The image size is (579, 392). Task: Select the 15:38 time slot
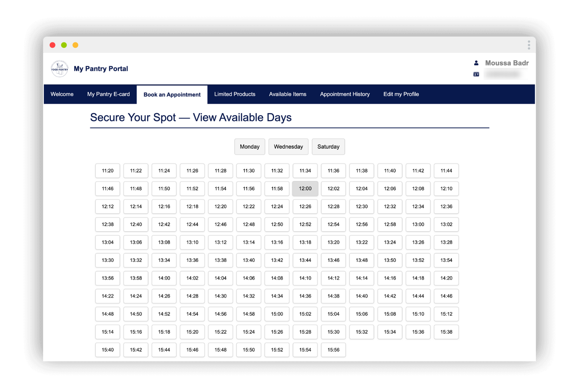click(446, 332)
